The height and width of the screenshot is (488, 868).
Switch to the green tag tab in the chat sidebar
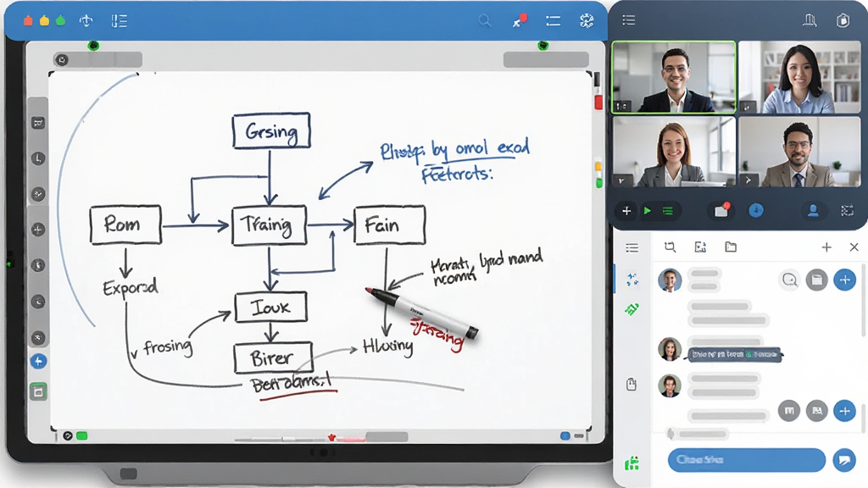point(632,308)
